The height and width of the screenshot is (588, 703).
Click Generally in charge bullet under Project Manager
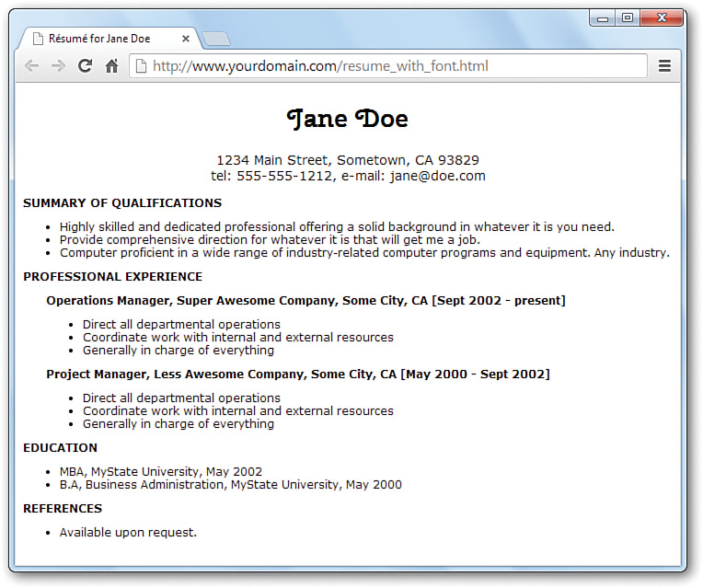point(178,424)
